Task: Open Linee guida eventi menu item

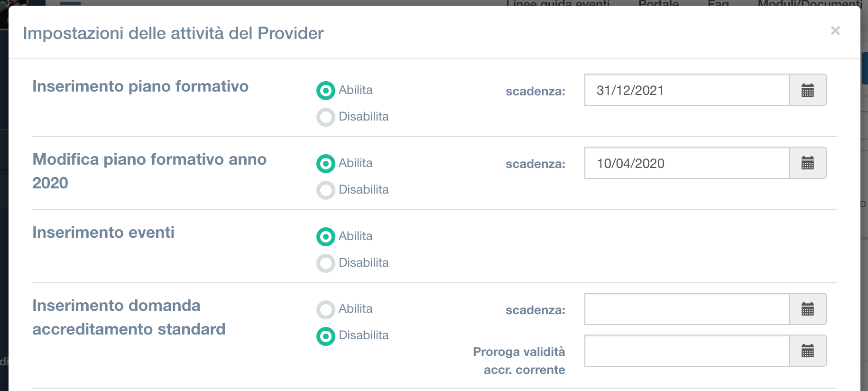Action: [x=558, y=3]
